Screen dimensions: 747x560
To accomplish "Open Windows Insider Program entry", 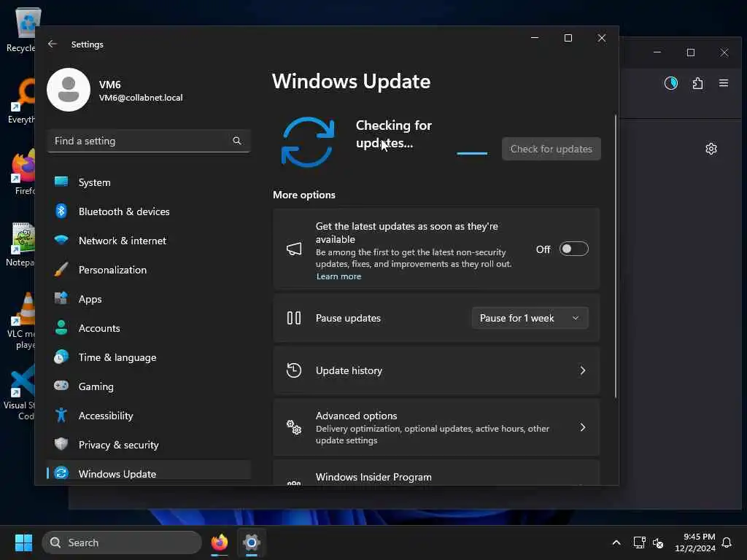I will (x=436, y=473).
